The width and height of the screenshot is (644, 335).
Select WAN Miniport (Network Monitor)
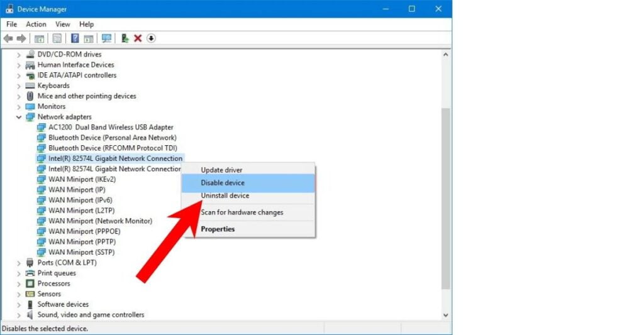(100, 221)
